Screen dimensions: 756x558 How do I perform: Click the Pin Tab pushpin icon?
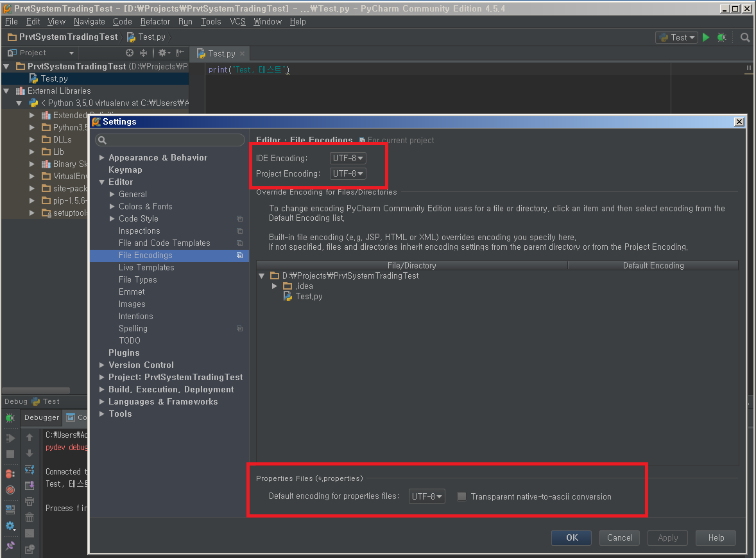point(10,546)
